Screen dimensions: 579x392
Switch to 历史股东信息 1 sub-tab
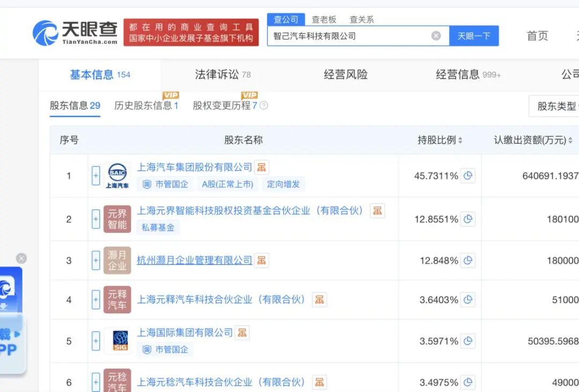146,106
